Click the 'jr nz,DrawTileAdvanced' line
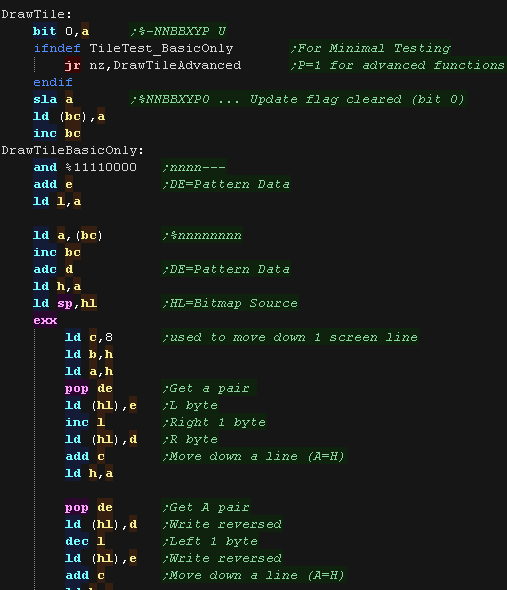507x590 pixels. pos(153,65)
